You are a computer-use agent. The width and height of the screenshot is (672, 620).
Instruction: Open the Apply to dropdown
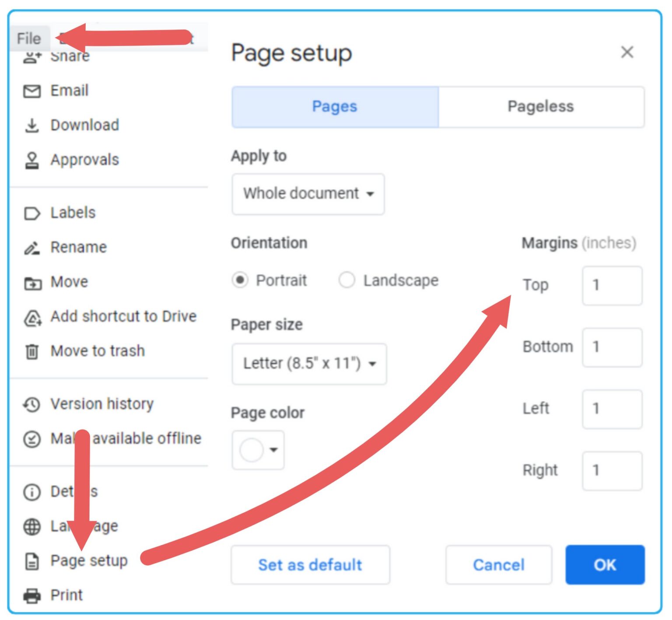tap(308, 194)
